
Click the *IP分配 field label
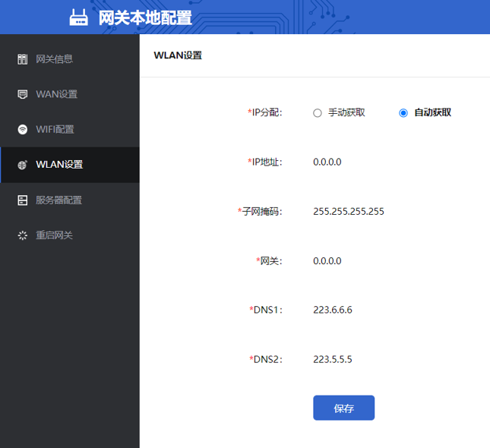coord(265,112)
